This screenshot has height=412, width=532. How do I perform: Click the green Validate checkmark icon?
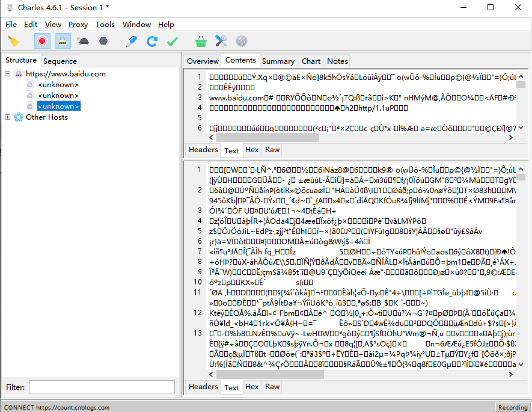click(x=173, y=42)
